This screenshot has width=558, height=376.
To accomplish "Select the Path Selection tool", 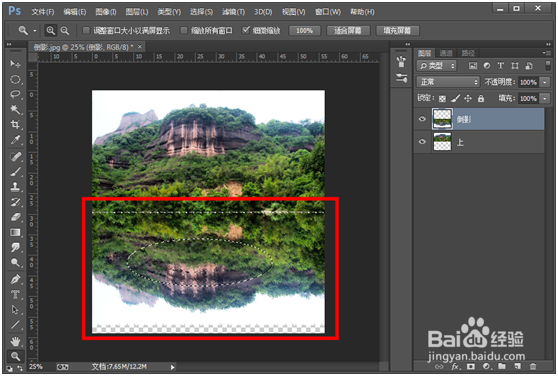I will pyautogui.click(x=15, y=309).
